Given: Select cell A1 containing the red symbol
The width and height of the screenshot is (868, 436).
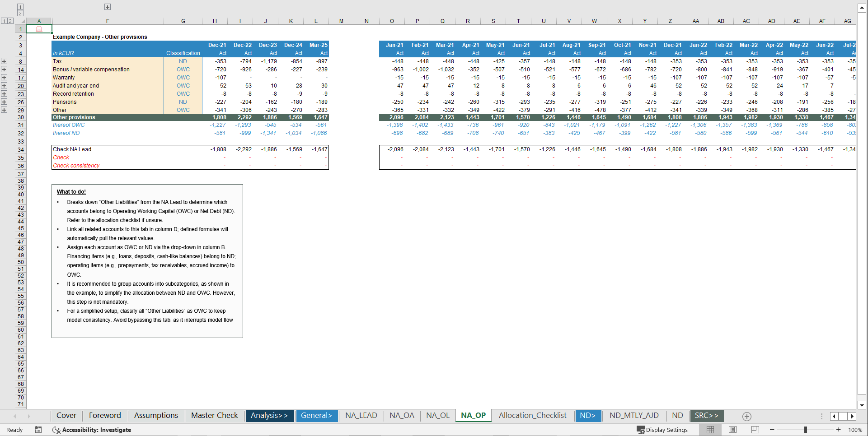Looking at the screenshot, I should click(39, 28).
